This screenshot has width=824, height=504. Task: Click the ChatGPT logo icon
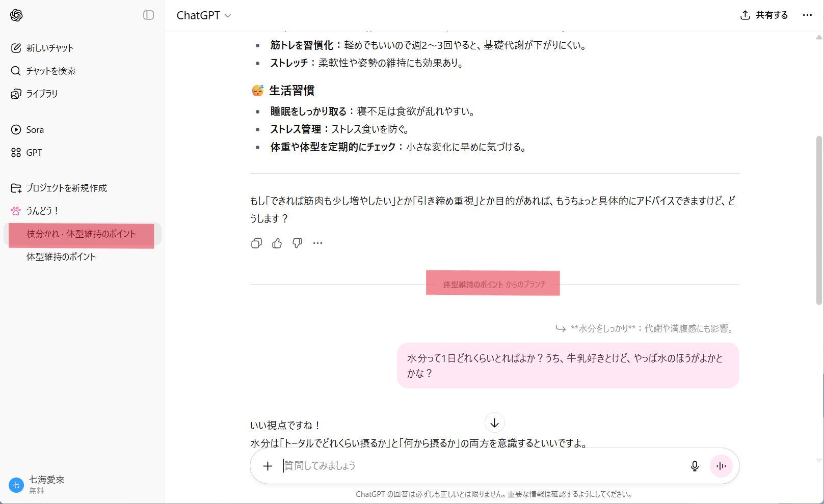click(16, 15)
